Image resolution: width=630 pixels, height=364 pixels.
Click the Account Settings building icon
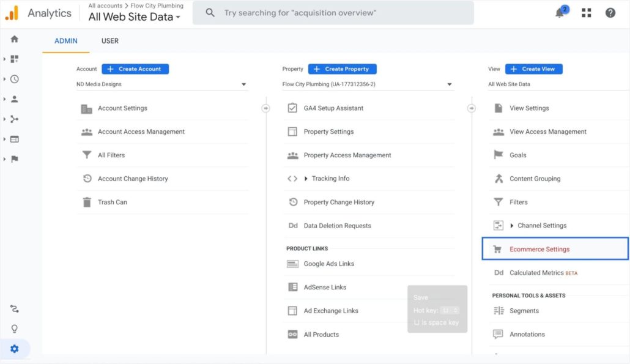[x=86, y=108]
